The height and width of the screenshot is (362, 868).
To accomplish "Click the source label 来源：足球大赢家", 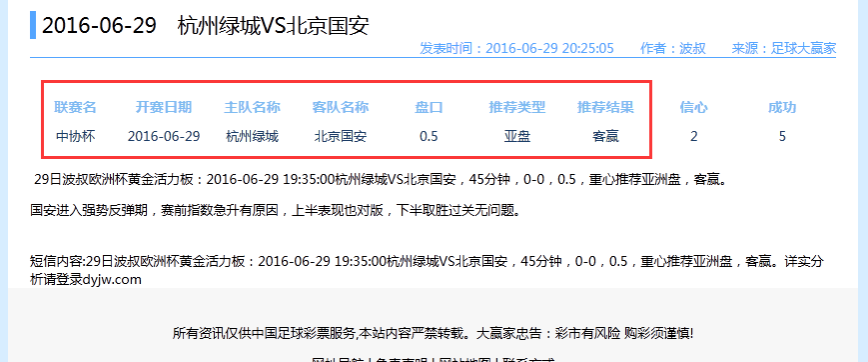I will (x=784, y=48).
